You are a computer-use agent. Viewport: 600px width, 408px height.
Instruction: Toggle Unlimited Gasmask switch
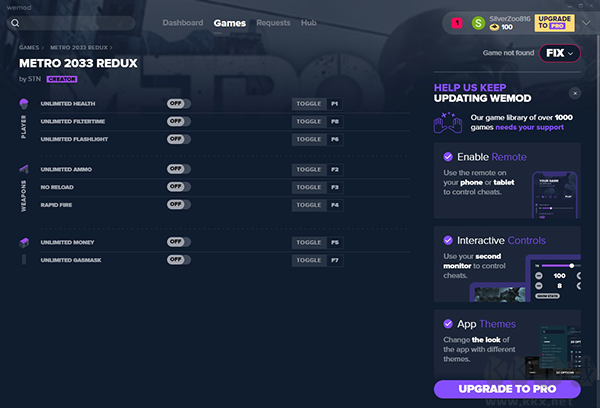click(178, 259)
